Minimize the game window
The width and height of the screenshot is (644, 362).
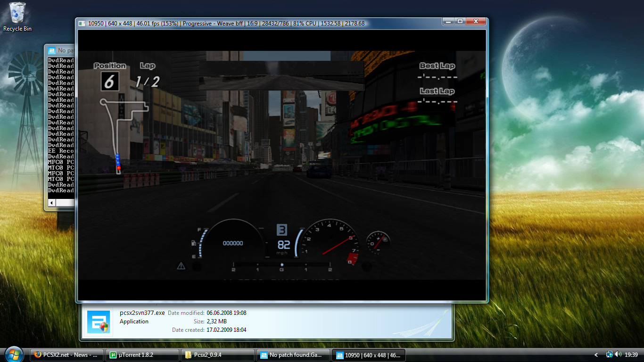tap(448, 22)
